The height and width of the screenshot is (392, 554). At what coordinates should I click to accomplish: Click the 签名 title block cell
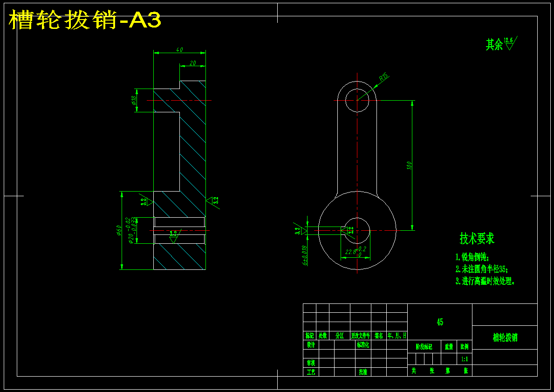click(379, 336)
